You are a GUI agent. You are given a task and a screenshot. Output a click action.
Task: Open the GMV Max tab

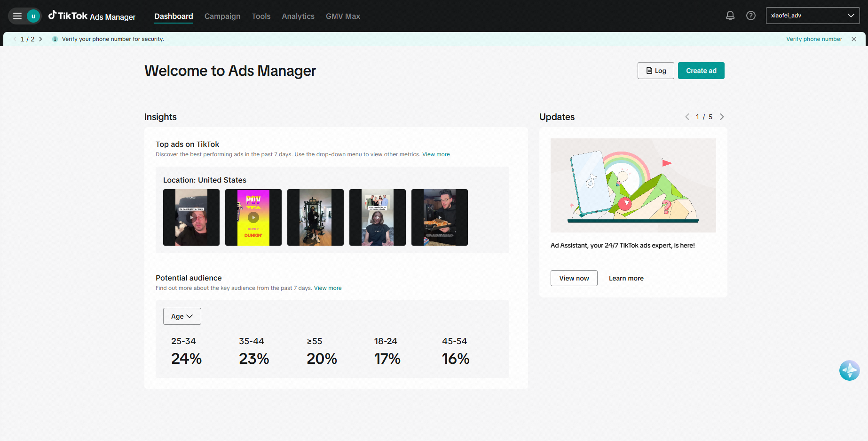pyautogui.click(x=343, y=16)
